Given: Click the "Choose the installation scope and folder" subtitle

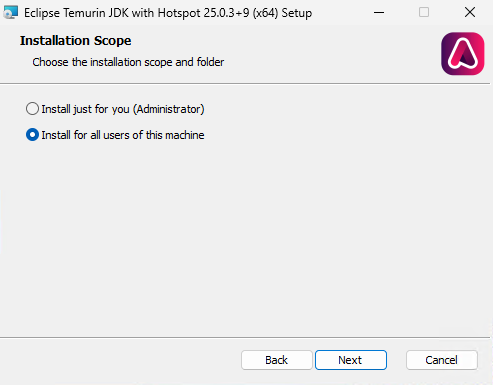Looking at the screenshot, I should point(128,62).
